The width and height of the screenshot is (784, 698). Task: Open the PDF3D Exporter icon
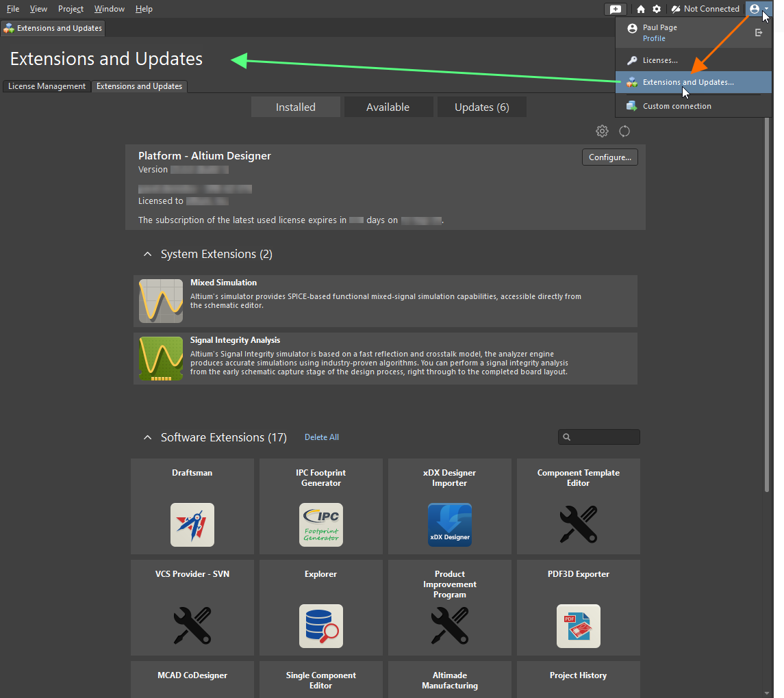pos(578,625)
